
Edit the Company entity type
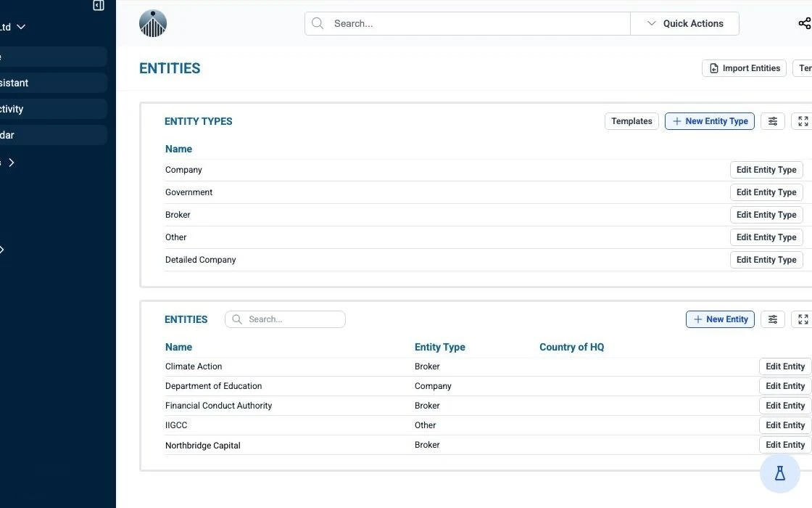click(x=766, y=170)
